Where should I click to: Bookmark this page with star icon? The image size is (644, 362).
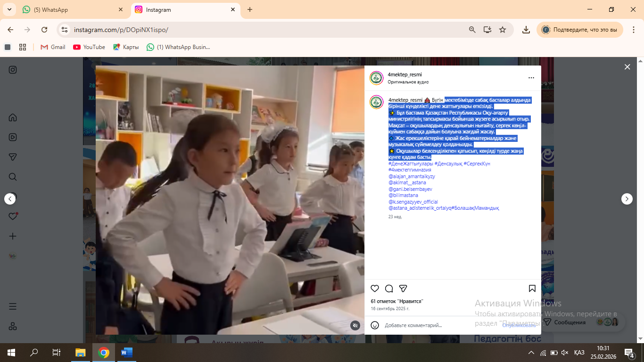click(x=503, y=30)
